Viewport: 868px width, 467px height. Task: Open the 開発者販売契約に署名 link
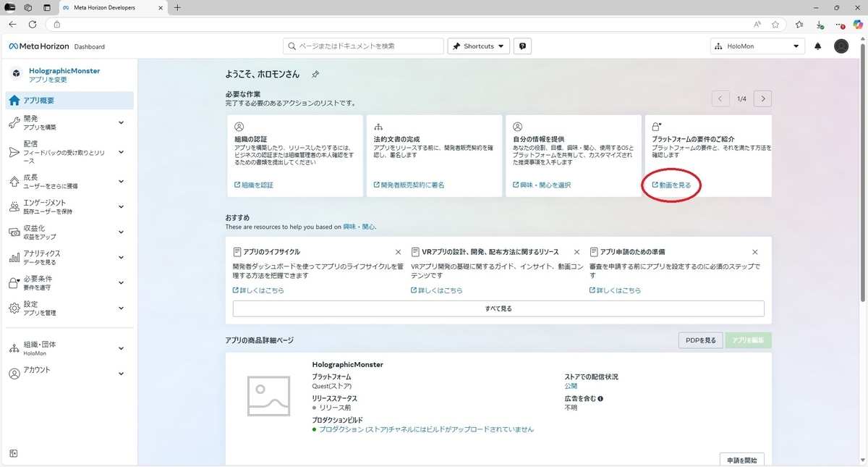pos(409,185)
